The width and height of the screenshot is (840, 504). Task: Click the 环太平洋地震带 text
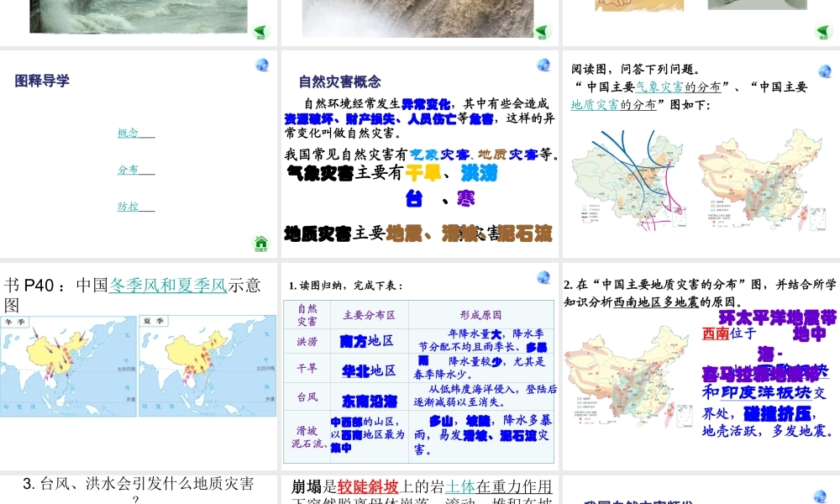[777, 318]
